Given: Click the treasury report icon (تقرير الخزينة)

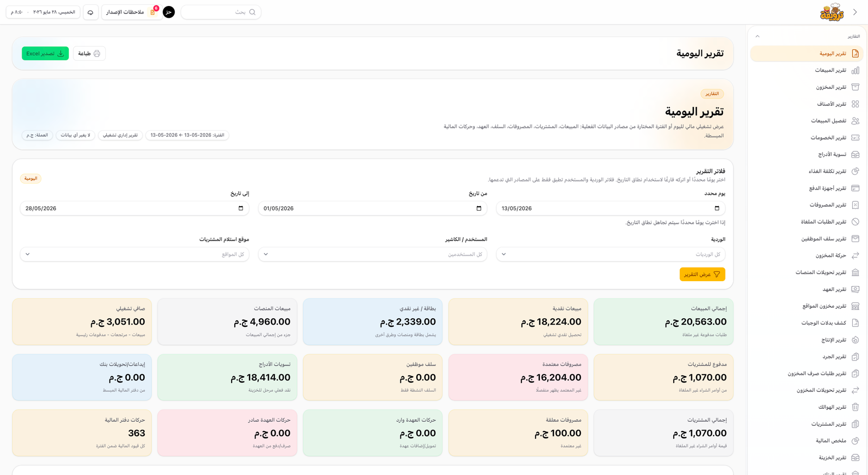Looking at the screenshot, I should click(x=855, y=457).
